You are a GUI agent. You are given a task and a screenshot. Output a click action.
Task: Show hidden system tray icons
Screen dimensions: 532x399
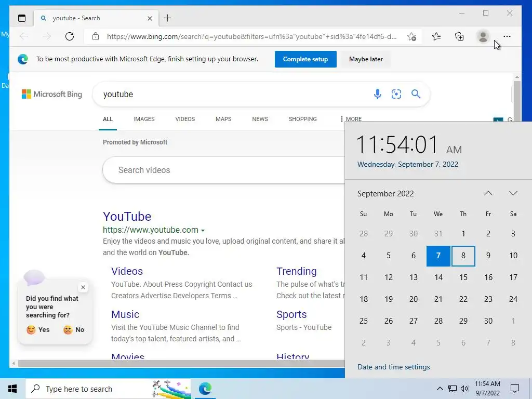(440, 389)
